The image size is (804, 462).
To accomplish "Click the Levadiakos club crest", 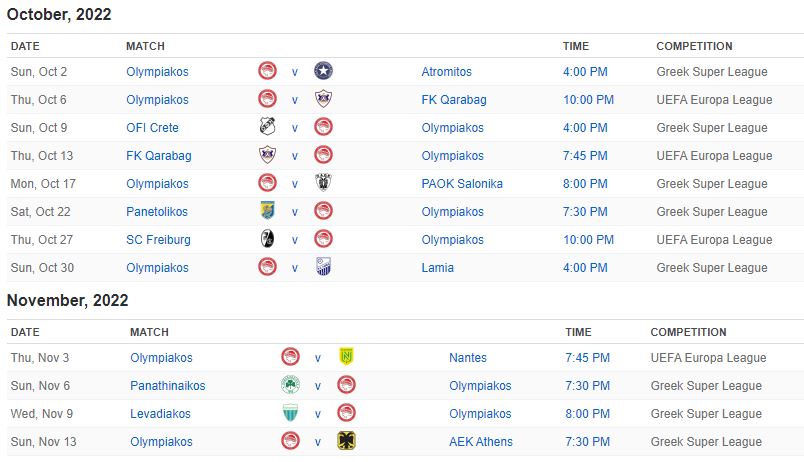I will (290, 413).
